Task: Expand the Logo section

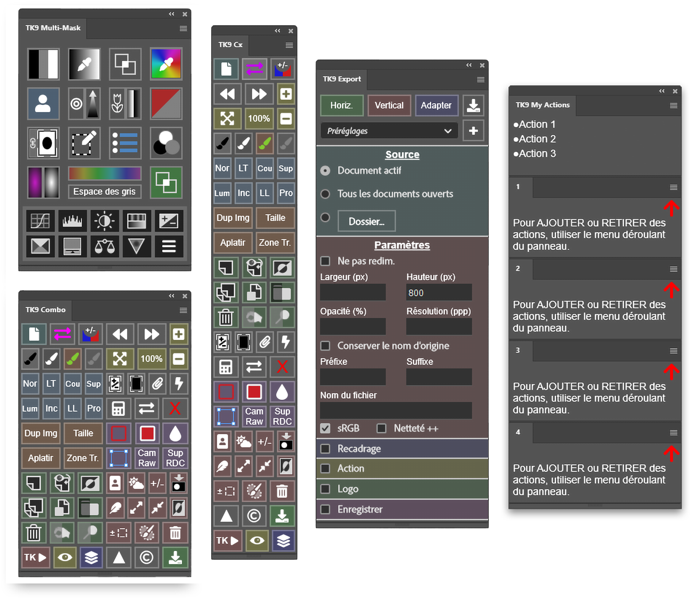Action: coord(402,489)
